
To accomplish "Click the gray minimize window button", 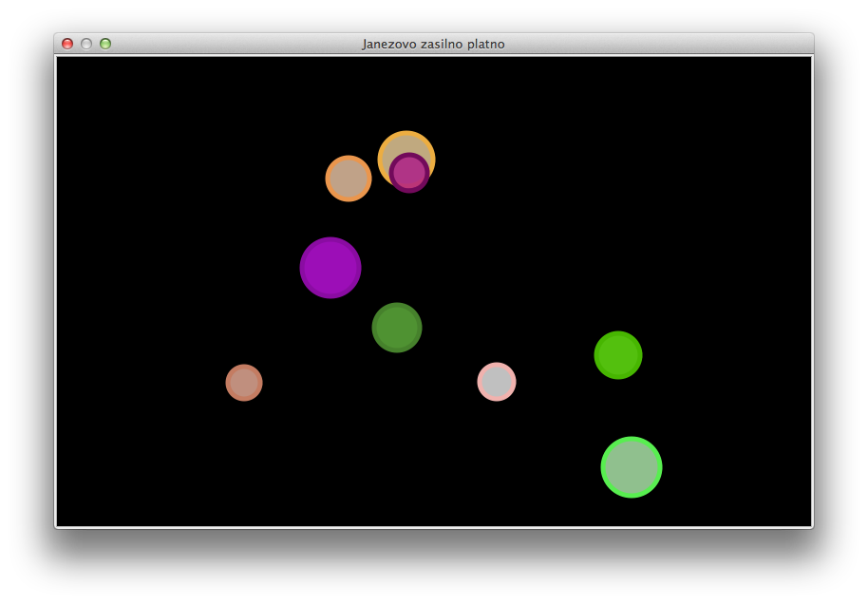I will (86, 44).
